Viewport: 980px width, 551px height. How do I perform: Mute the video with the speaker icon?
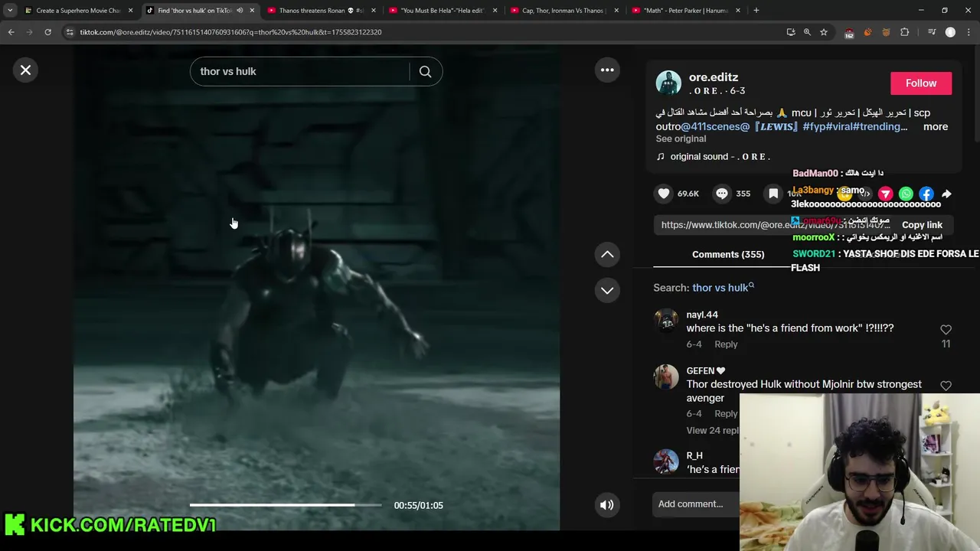pyautogui.click(x=606, y=505)
